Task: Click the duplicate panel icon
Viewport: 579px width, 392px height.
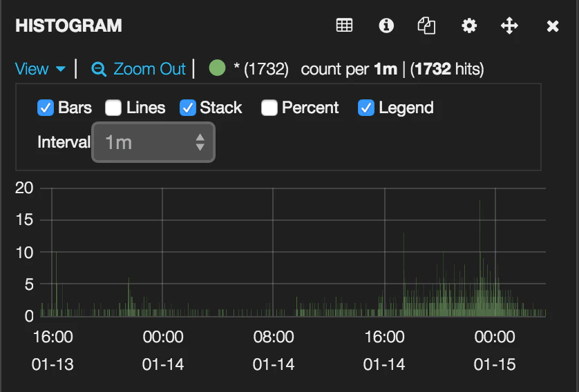Action: [426, 26]
